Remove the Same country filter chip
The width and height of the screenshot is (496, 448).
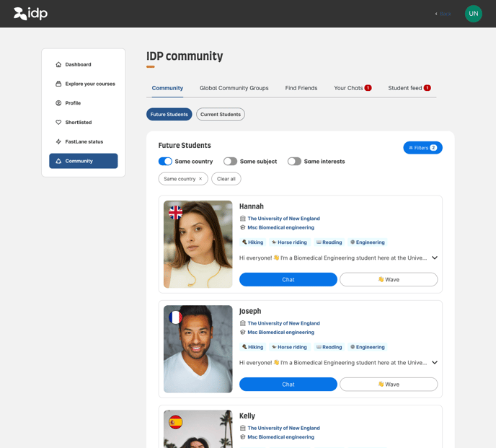(200, 179)
